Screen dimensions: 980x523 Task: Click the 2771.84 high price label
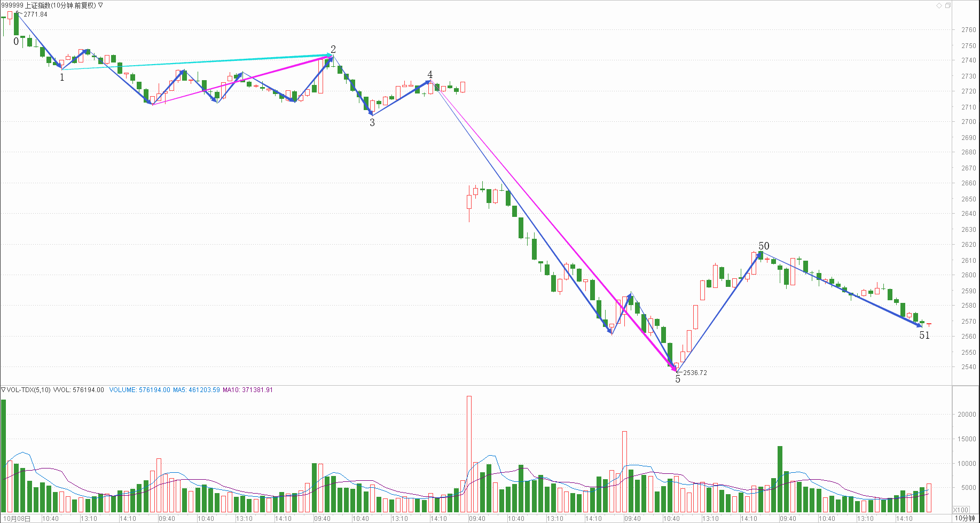click(x=35, y=14)
